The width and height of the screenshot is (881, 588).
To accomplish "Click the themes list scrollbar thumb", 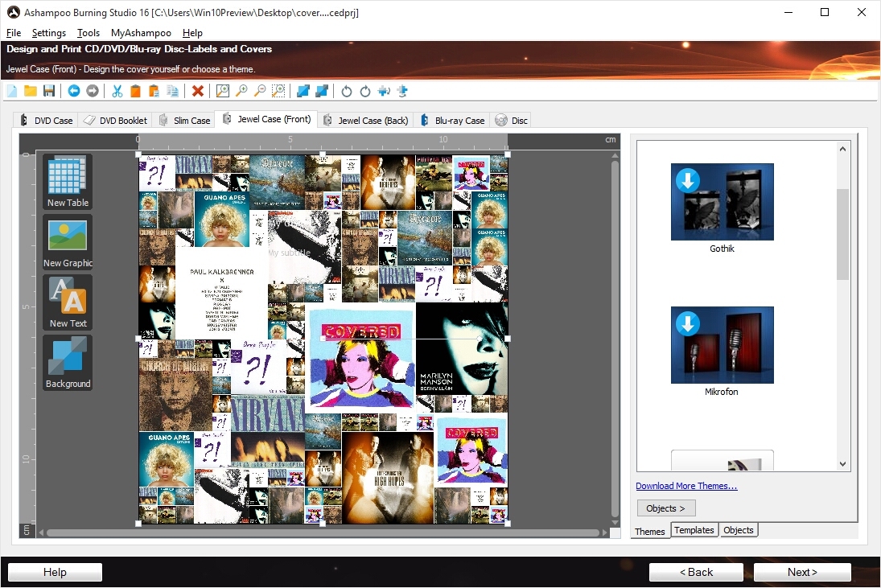I will [x=842, y=234].
